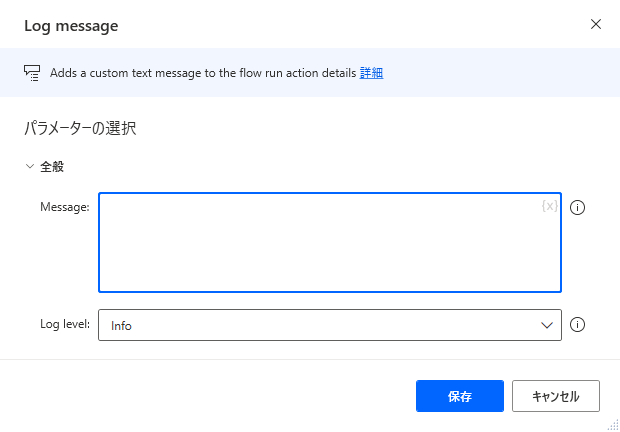Image resolution: width=620 pixels, height=432 pixels.
Task: Focus the Message text input box
Action: 320,243
